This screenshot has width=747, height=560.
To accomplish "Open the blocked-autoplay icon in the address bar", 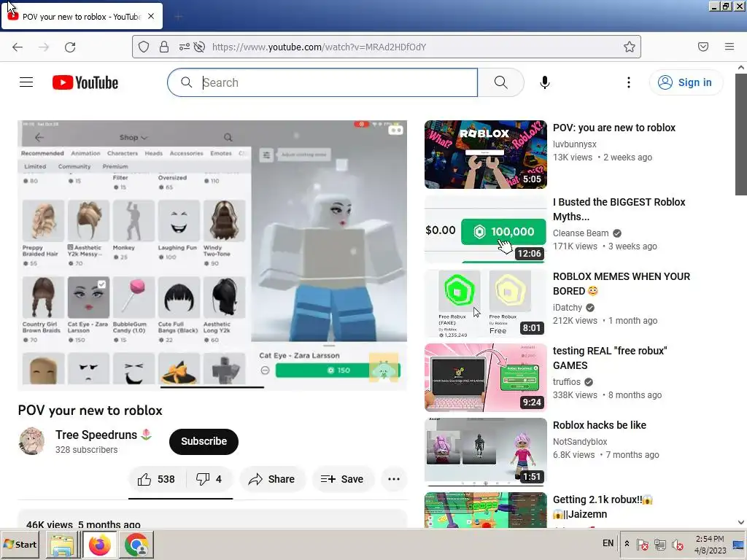I will tap(200, 47).
